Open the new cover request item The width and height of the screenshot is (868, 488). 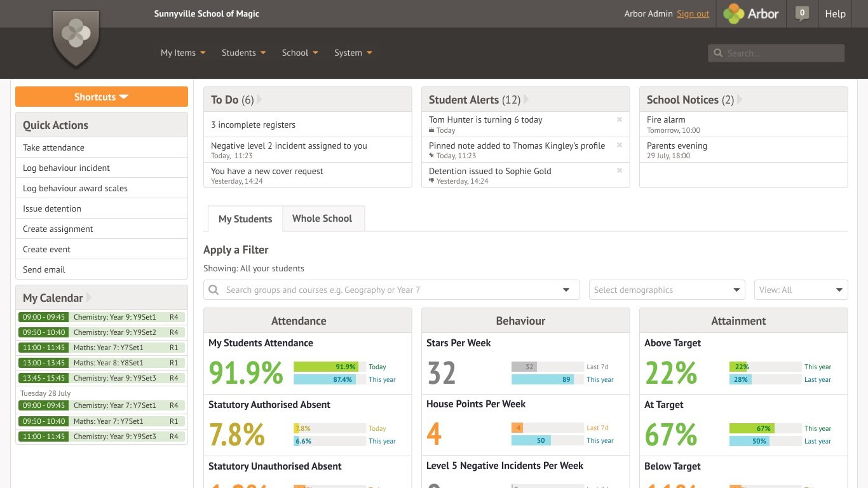[308, 175]
